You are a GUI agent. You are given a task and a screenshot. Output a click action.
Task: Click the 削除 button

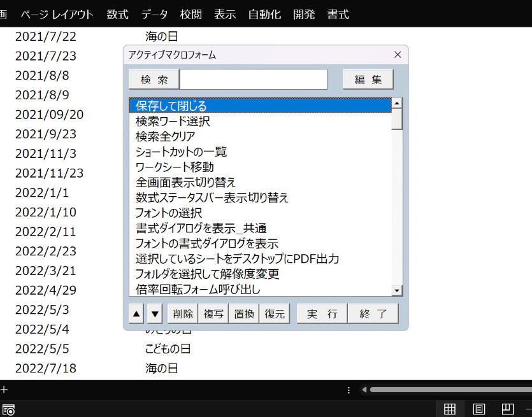[182, 314]
